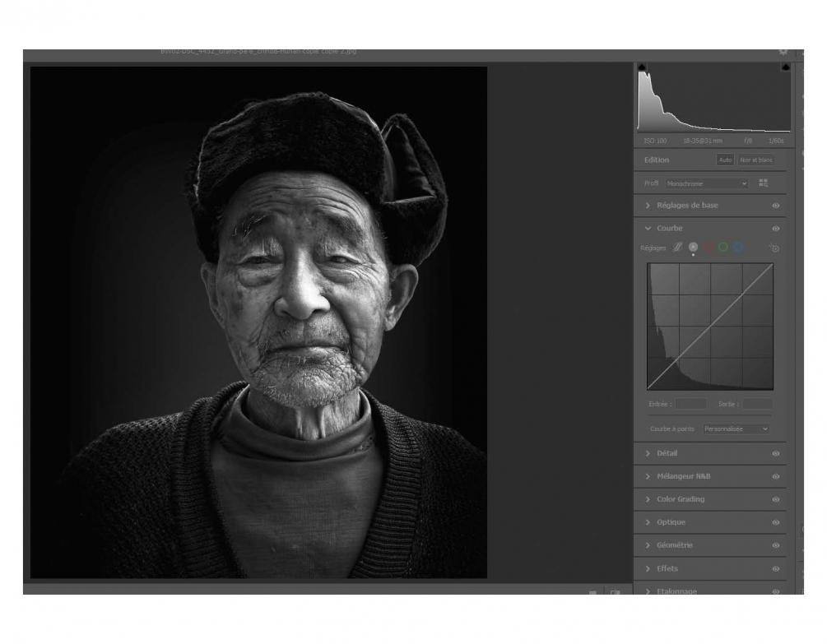This screenshot has width=827, height=644.
Task: Click the Entrée input field
Action: coord(691,404)
